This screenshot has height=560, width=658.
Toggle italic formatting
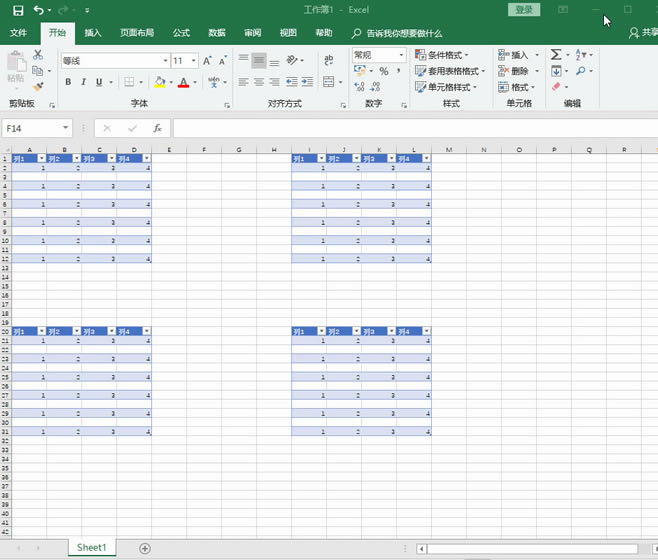coord(83,82)
